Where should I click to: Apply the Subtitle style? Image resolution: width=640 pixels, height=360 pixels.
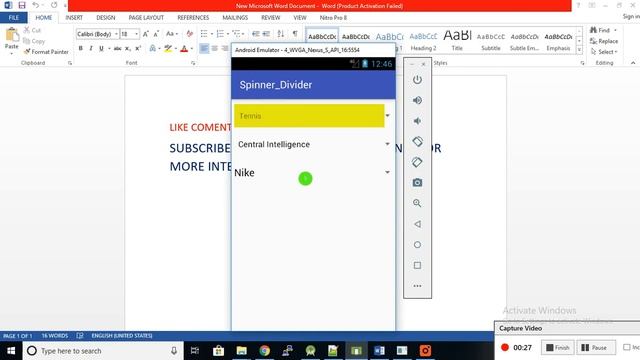click(491, 40)
